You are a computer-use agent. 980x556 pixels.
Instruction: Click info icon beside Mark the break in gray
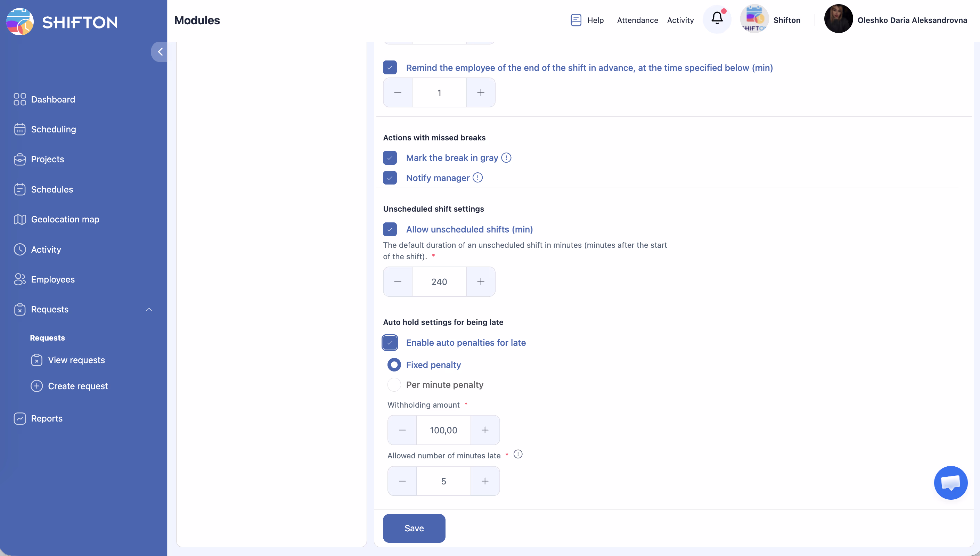click(506, 158)
